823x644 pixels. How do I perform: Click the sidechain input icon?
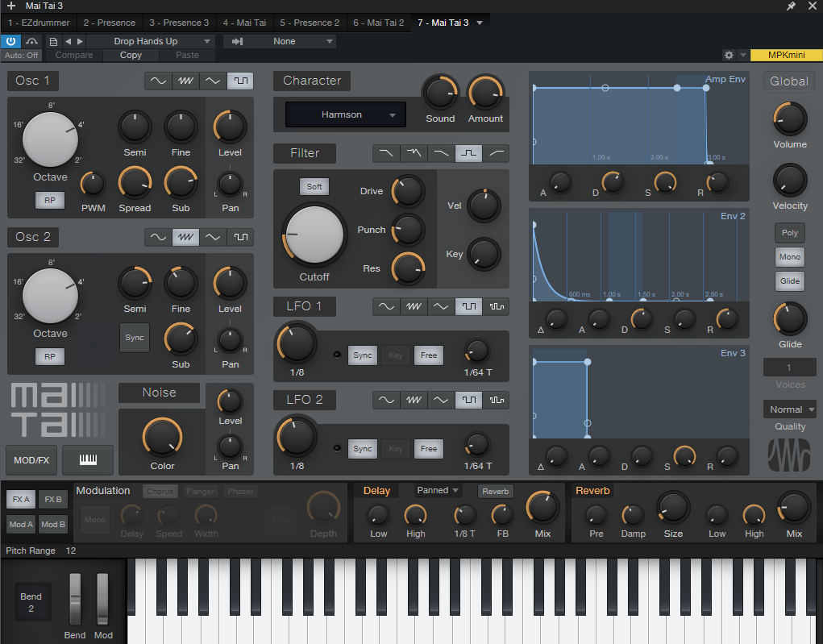point(237,41)
